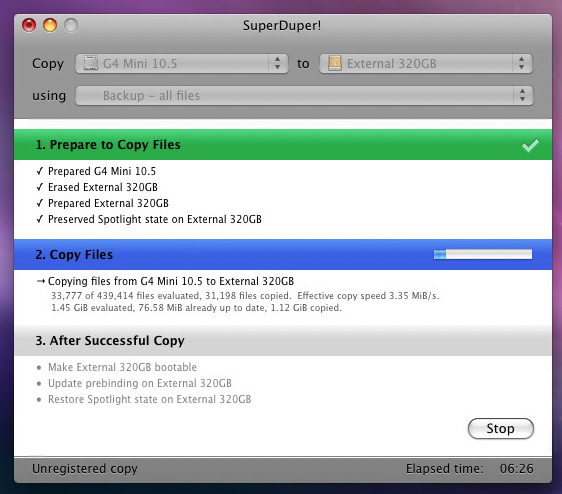
Task: Click the checkmark beside Prepared External 320GB
Action: coord(40,203)
